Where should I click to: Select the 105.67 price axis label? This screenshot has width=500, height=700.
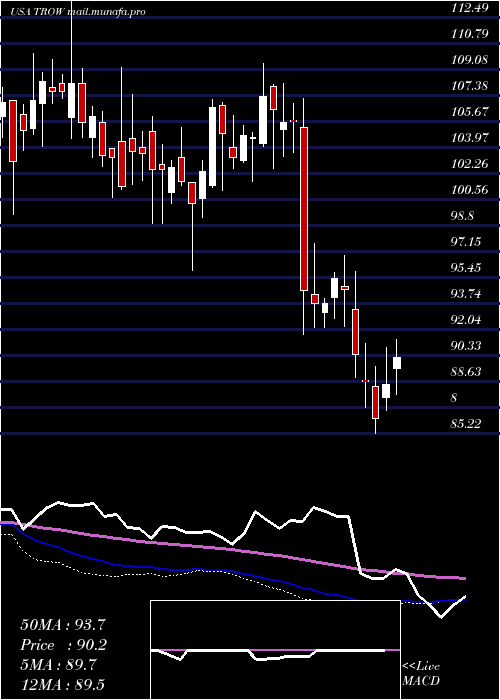[469, 112]
